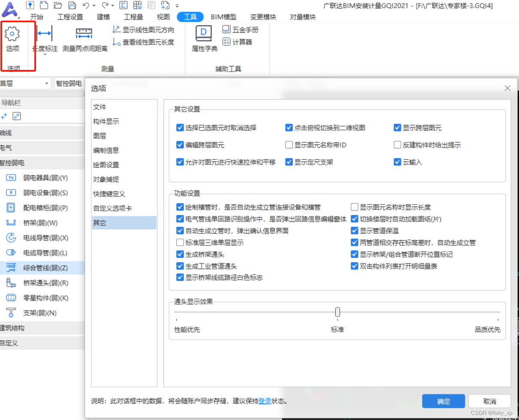Screen dimensions: 519x420
Task: Click 显示线性图元方向 tool
Action: [143, 30]
